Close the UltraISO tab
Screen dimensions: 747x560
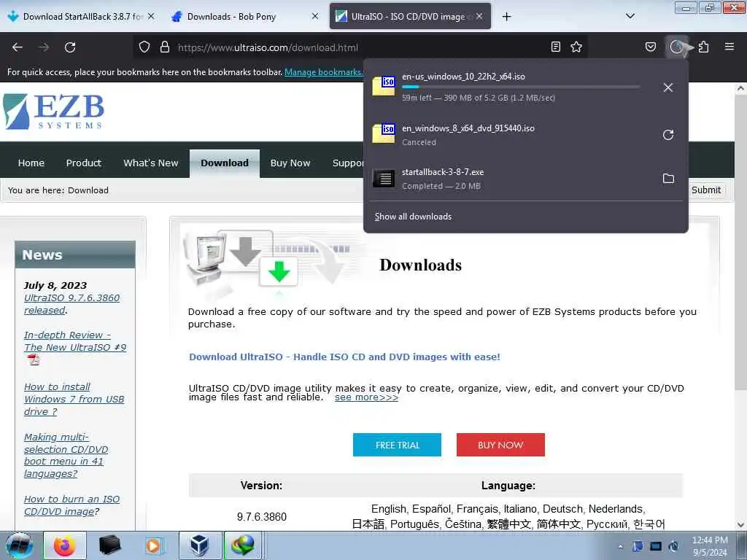[x=479, y=16]
